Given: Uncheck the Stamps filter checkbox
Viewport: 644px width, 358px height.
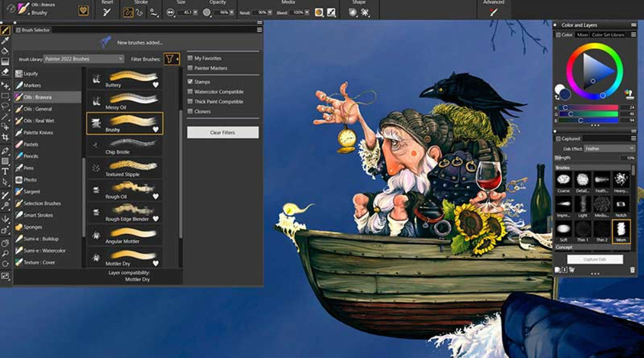Looking at the screenshot, I should click(190, 82).
